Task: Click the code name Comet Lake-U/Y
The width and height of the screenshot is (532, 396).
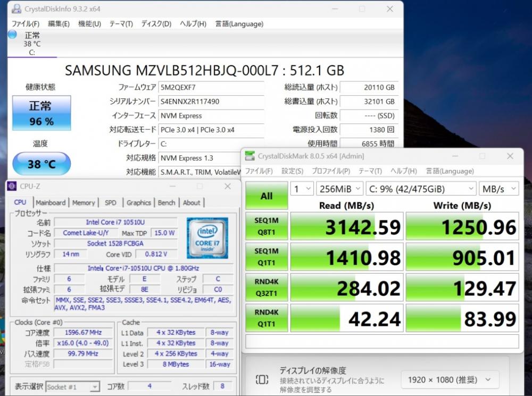Action: (86, 233)
